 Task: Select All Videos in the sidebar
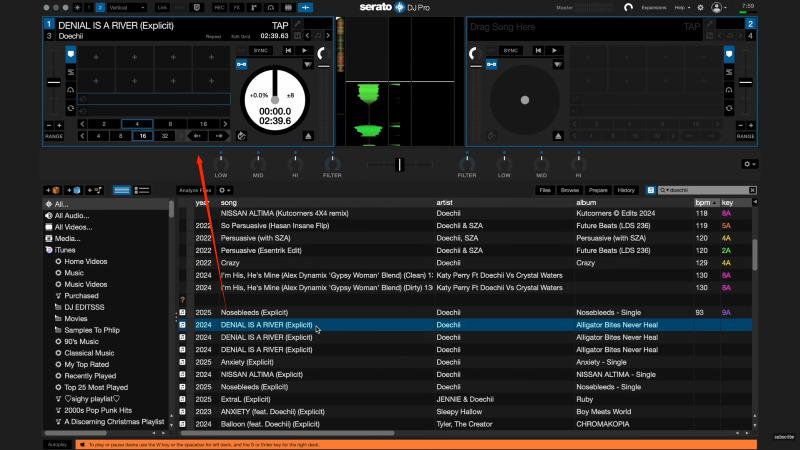point(73,227)
